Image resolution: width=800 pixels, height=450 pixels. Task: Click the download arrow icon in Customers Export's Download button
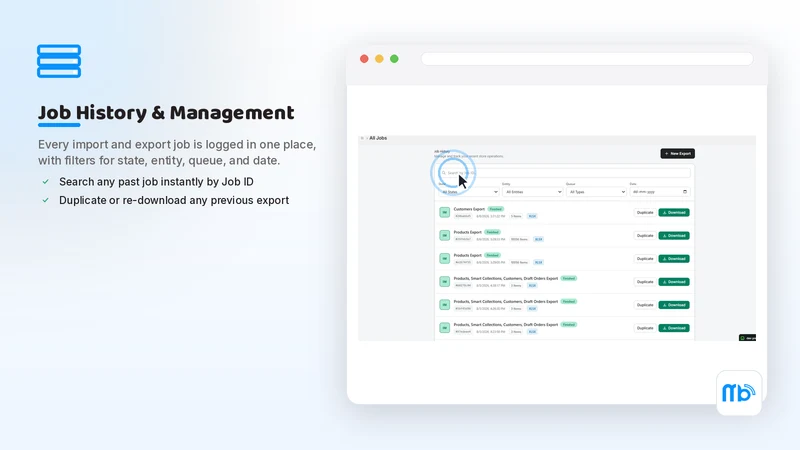coord(665,212)
